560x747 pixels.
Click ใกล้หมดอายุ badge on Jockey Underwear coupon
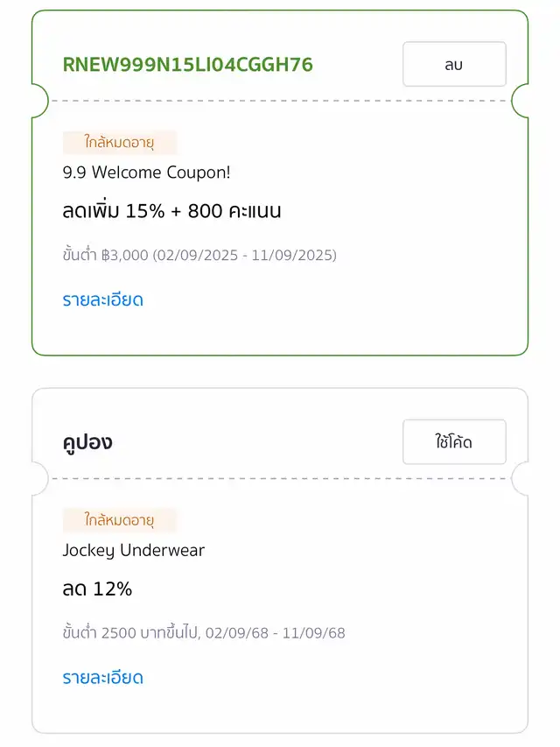[120, 520]
